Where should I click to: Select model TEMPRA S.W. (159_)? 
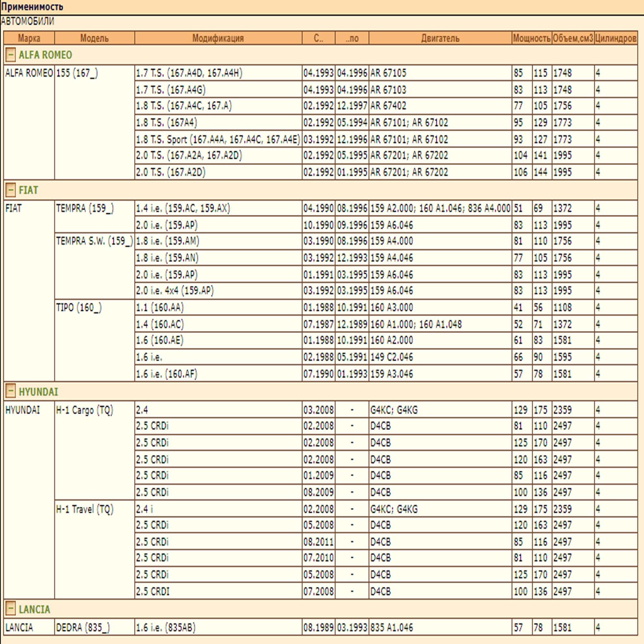(95, 241)
